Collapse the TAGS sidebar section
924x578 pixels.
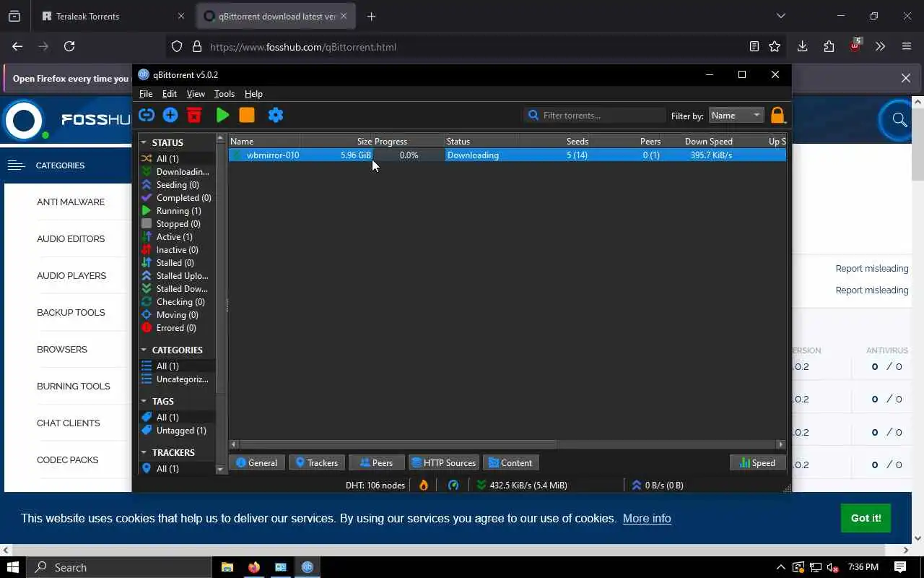coord(144,401)
